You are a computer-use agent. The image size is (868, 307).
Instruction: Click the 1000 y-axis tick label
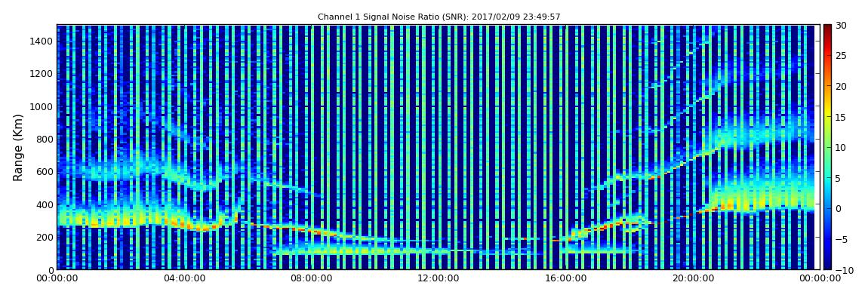tap(42, 106)
